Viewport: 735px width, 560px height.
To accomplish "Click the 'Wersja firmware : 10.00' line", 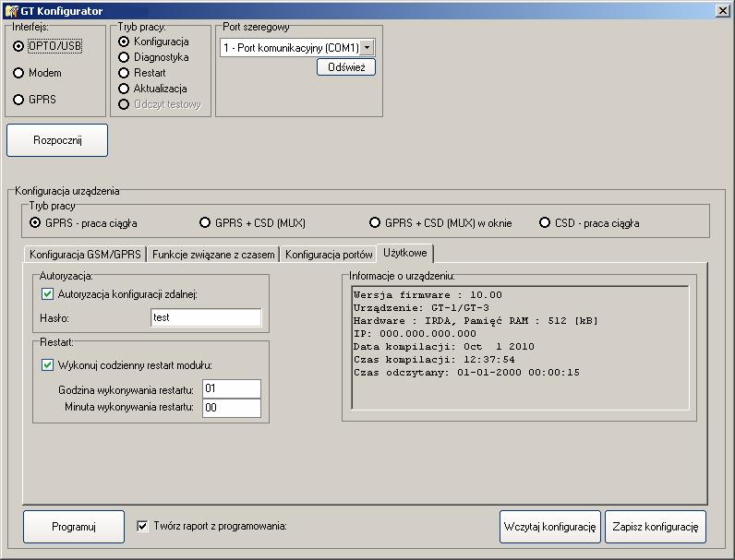I will pyautogui.click(x=428, y=295).
